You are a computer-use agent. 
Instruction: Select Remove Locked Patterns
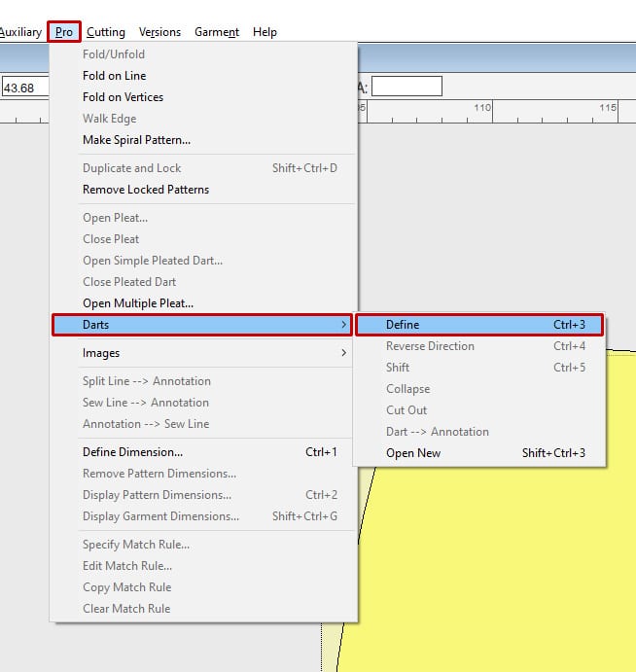point(146,190)
